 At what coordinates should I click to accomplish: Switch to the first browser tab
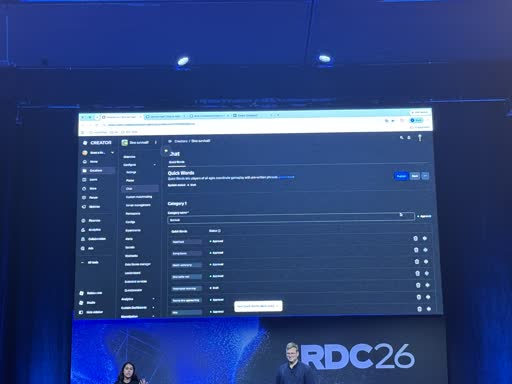121,117
